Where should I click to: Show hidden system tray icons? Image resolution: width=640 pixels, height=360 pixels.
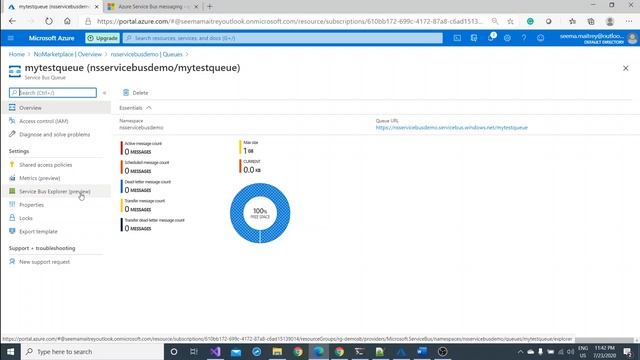click(x=520, y=351)
